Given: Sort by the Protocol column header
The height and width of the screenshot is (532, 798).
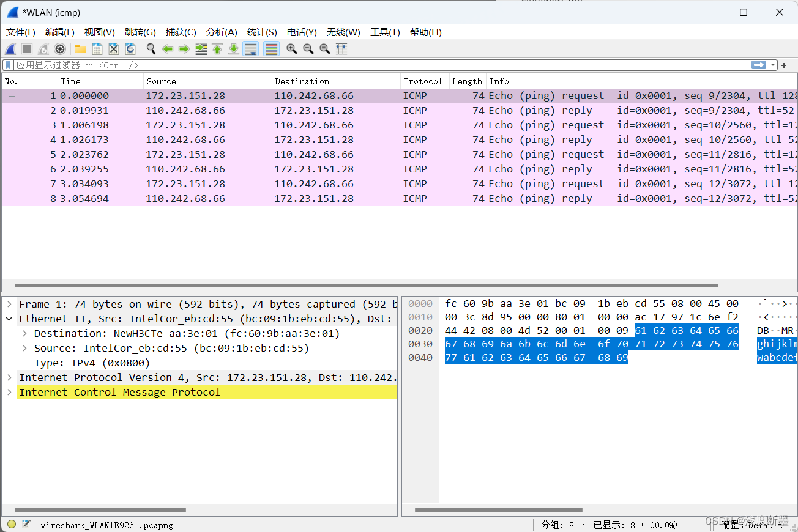Looking at the screenshot, I should (425, 81).
